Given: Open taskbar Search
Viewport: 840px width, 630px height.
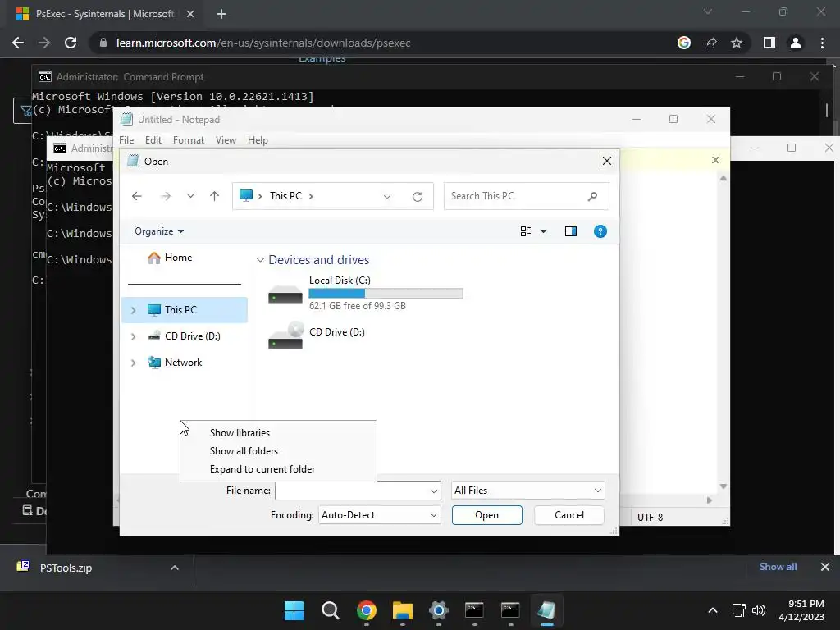Looking at the screenshot, I should point(330,610).
